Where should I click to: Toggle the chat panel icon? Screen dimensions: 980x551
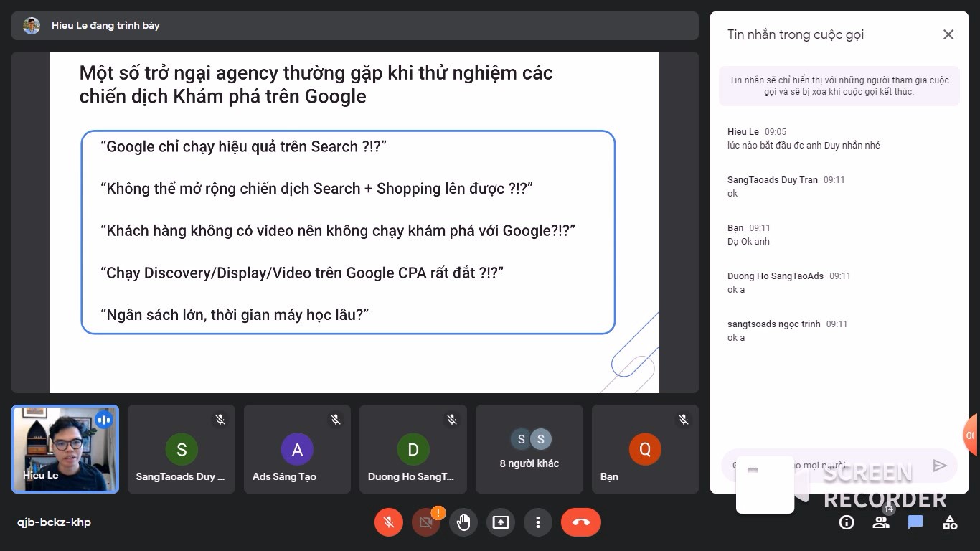click(915, 522)
